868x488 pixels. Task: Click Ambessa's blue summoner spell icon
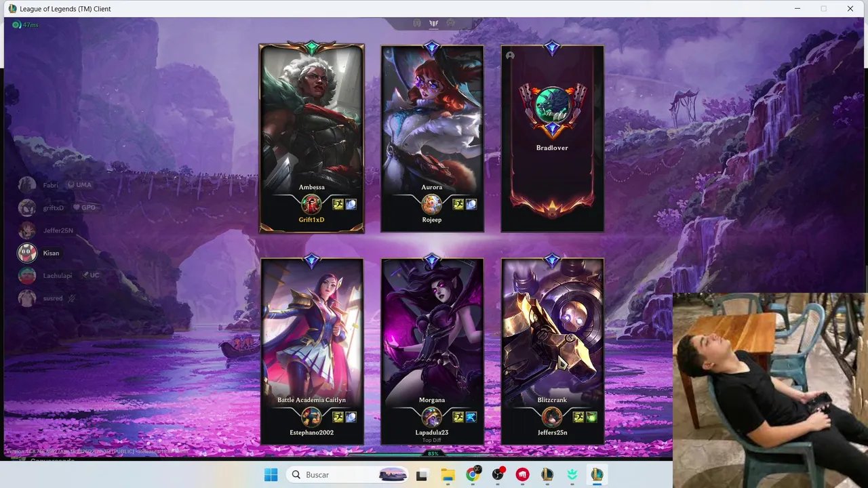[351, 204]
